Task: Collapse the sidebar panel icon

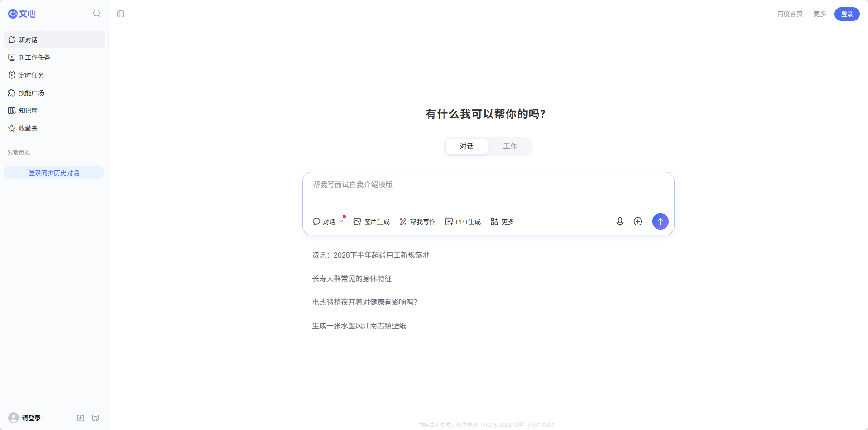Action: point(121,14)
